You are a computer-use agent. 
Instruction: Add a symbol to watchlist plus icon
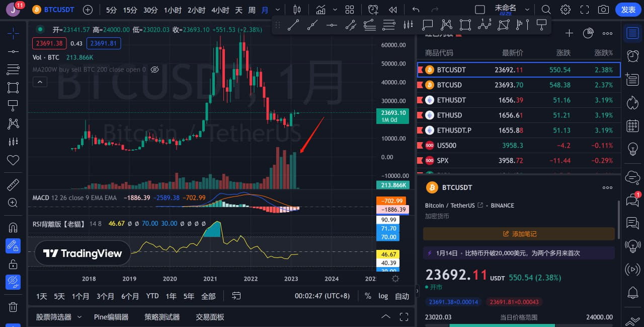click(569, 33)
